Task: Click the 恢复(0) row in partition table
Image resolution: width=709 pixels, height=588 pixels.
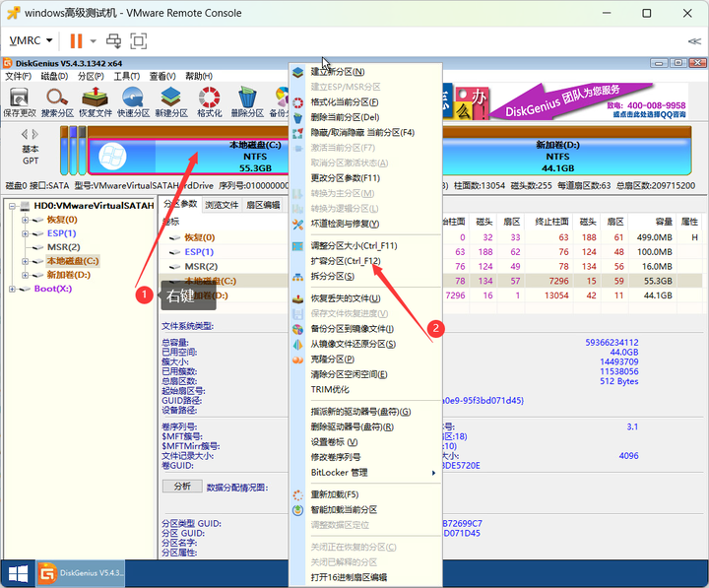Action: [226, 237]
